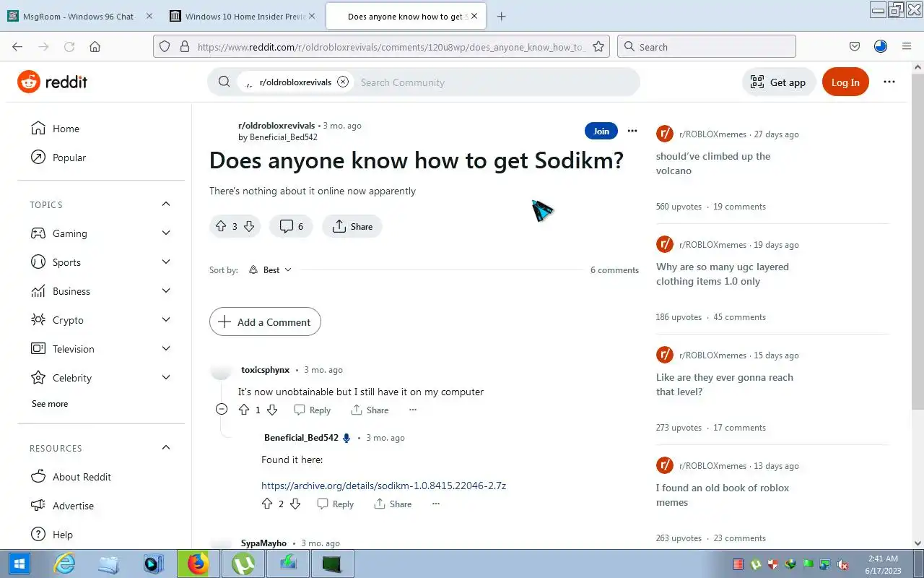Image resolution: width=924 pixels, height=578 pixels.
Task: Open Reddit header more options menu
Action: (x=889, y=82)
